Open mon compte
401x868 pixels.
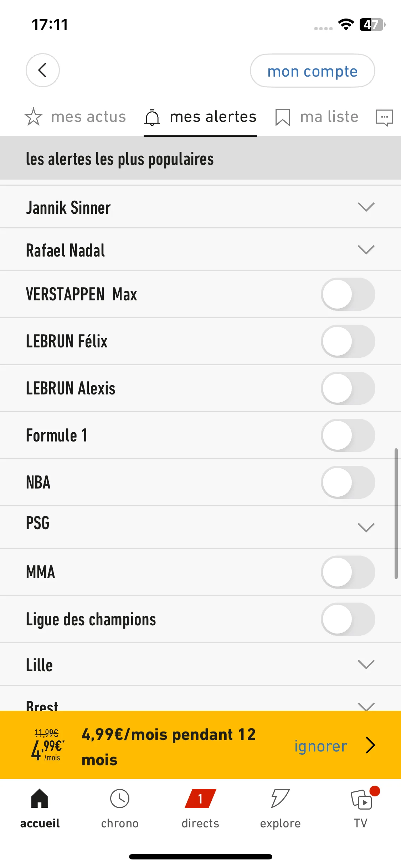[313, 71]
